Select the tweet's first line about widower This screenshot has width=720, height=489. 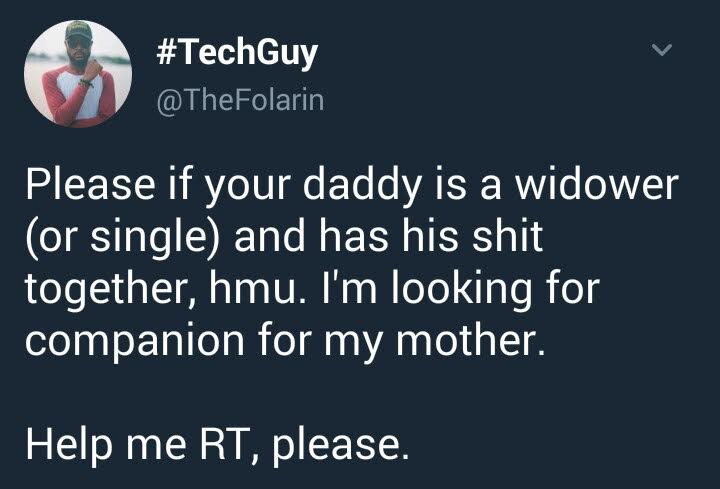point(352,186)
